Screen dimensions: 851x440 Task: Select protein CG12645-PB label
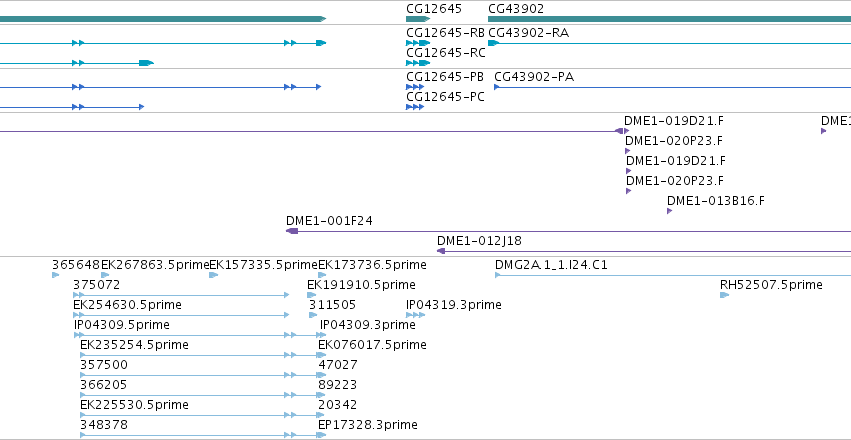(x=445, y=77)
